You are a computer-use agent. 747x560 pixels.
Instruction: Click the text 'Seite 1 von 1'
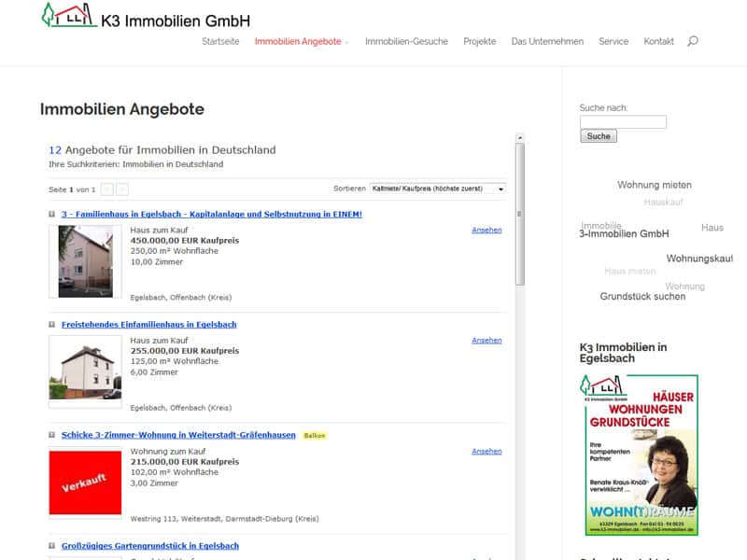(x=72, y=189)
